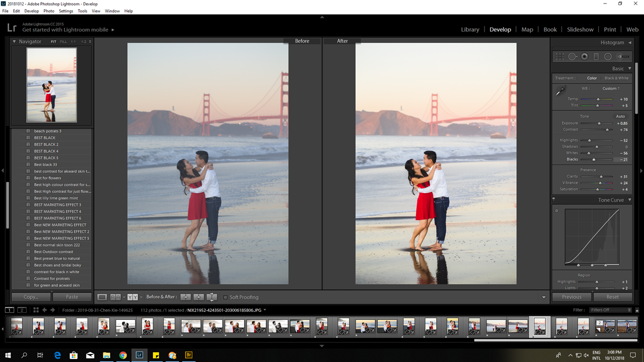Open the Photo menu
The width and height of the screenshot is (644, 362).
49,11
